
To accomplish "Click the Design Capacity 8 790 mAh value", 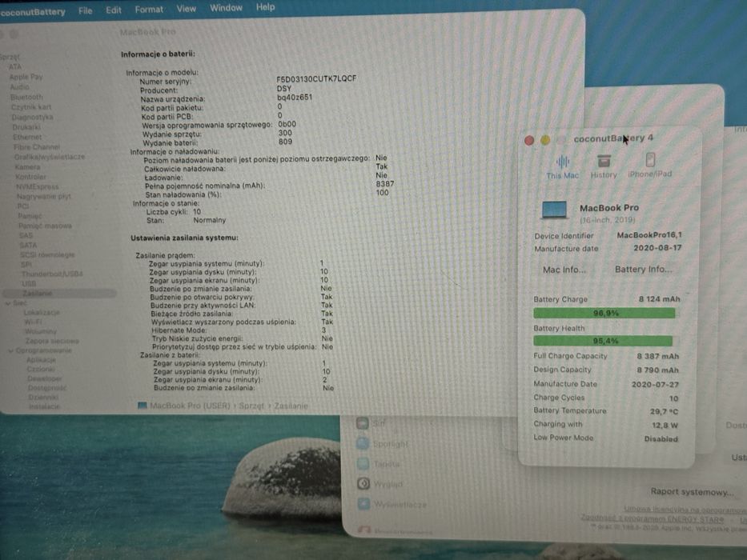I will (658, 370).
